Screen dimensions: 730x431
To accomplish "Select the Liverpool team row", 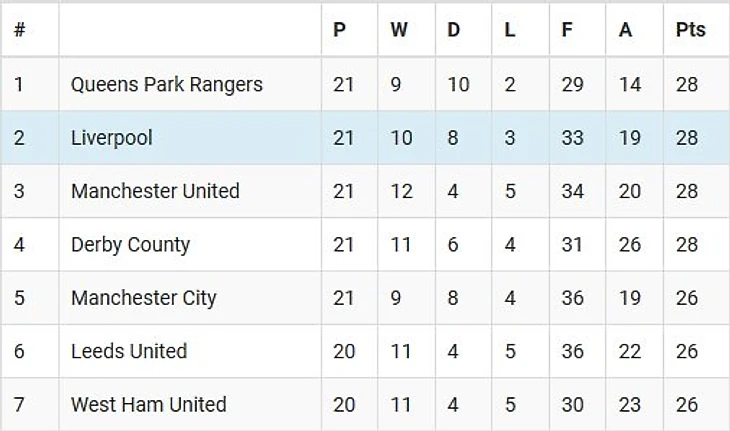I will coord(112,138).
